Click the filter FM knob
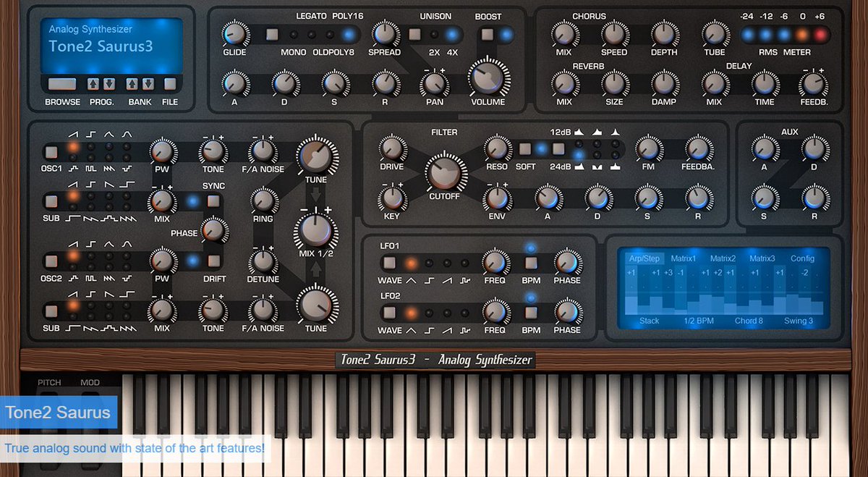868x477 pixels. click(647, 149)
